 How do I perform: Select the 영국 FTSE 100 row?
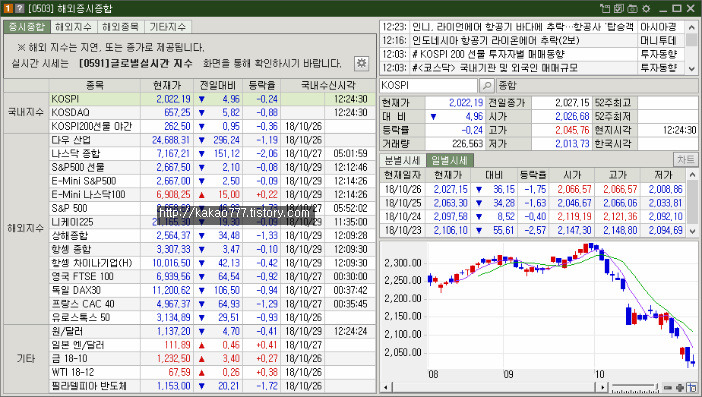pyautogui.click(x=212, y=277)
